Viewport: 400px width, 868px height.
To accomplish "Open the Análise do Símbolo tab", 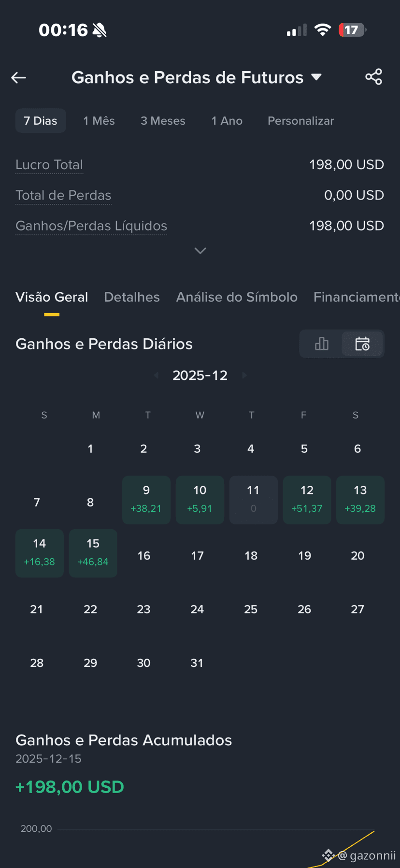I will (x=237, y=297).
